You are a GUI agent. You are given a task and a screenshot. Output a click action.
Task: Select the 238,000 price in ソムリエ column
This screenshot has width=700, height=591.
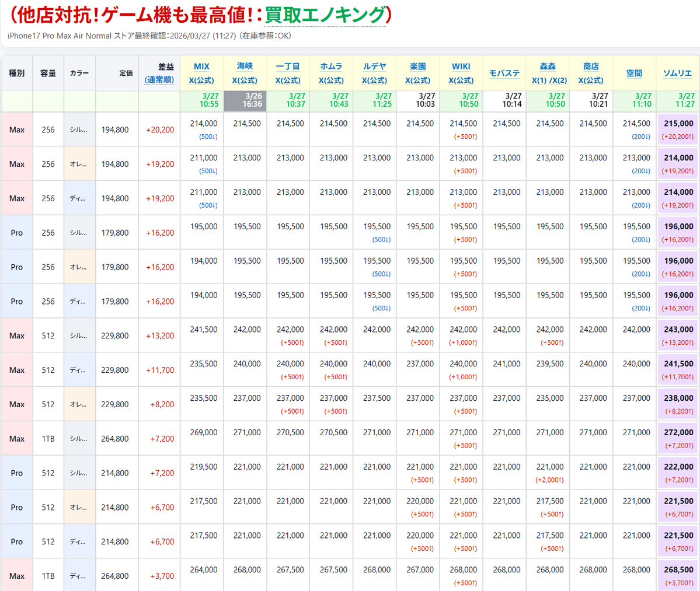pyautogui.click(x=678, y=398)
